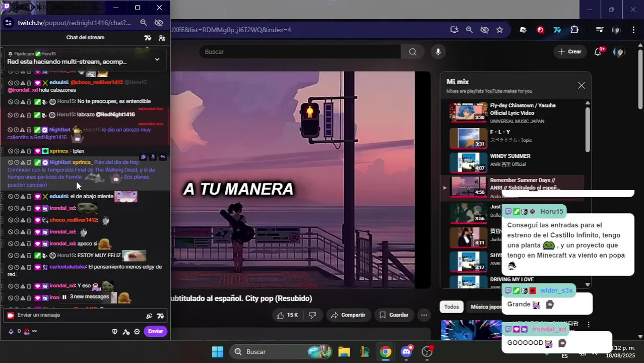Click the zoom magnifier icon in Twitch address bar
Image resolution: width=644 pixels, height=363 pixels.
(x=144, y=23)
